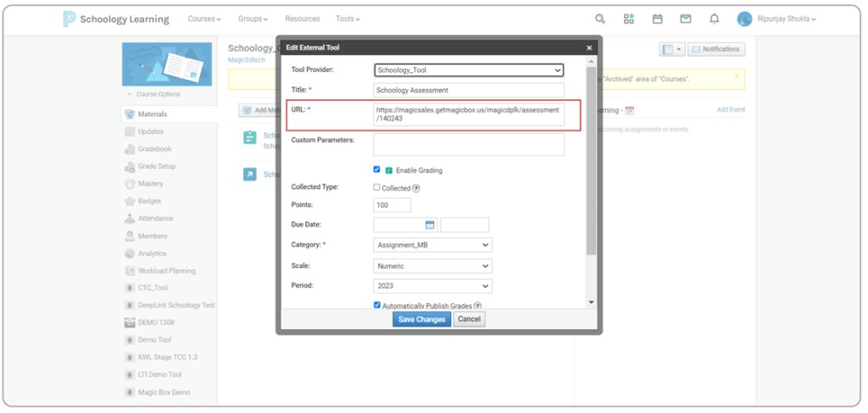Screen dimensions: 868x413
Task: Click the Title input field
Action: pyautogui.click(x=469, y=90)
